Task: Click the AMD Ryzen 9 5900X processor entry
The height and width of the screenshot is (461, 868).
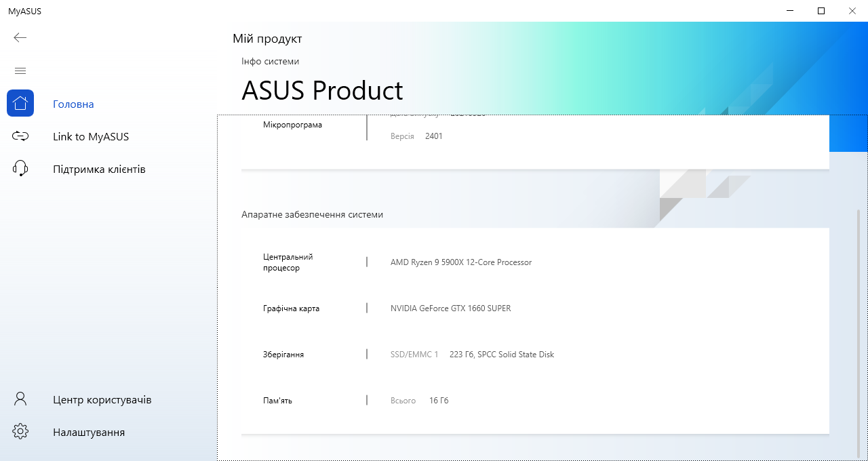Action: point(462,262)
